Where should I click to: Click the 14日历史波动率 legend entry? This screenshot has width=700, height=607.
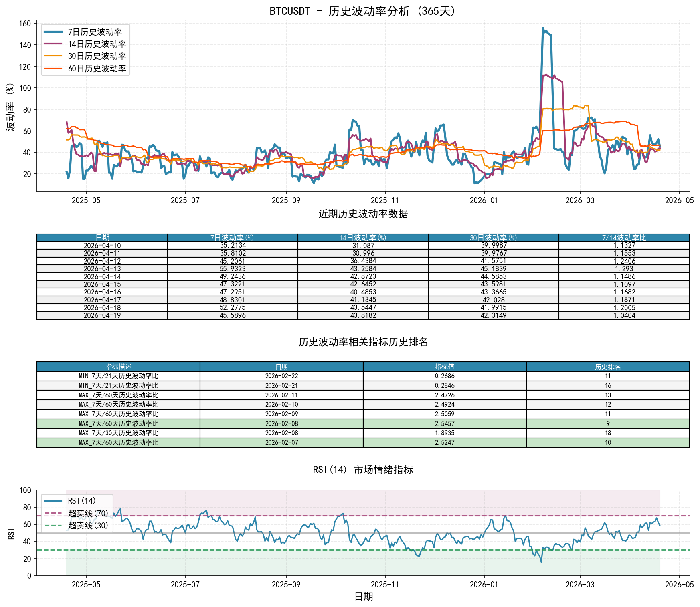(85, 44)
